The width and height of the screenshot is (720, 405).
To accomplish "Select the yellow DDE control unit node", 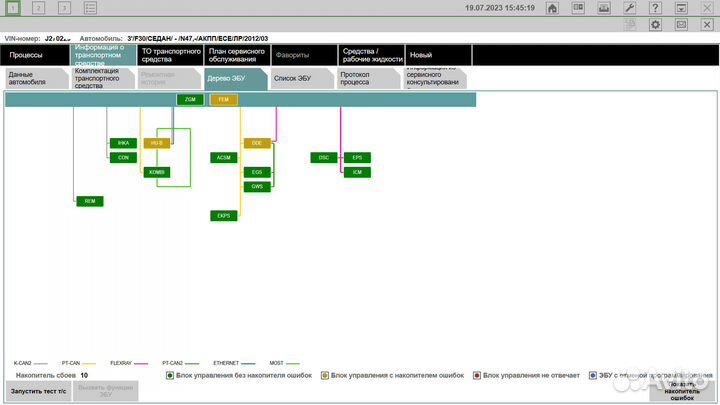I will pyautogui.click(x=256, y=143).
